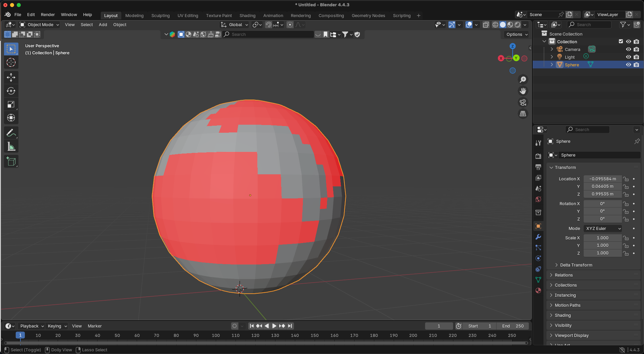Toggle snapping magnet

pyautogui.click(x=268, y=24)
